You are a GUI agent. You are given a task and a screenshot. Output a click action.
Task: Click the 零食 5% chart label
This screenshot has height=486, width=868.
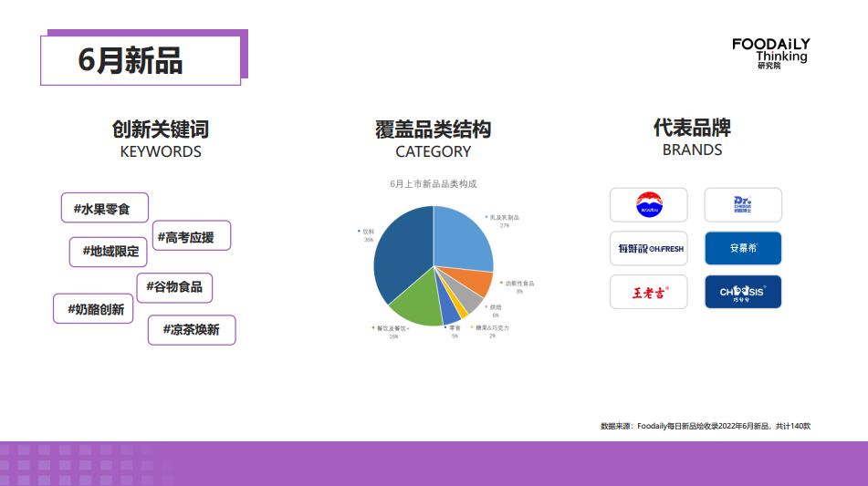tap(453, 332)
